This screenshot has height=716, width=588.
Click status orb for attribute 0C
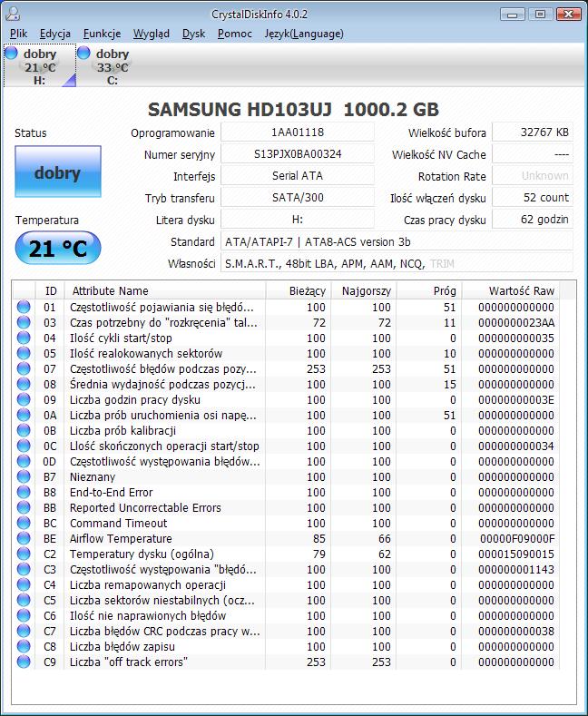click(24, 446)
